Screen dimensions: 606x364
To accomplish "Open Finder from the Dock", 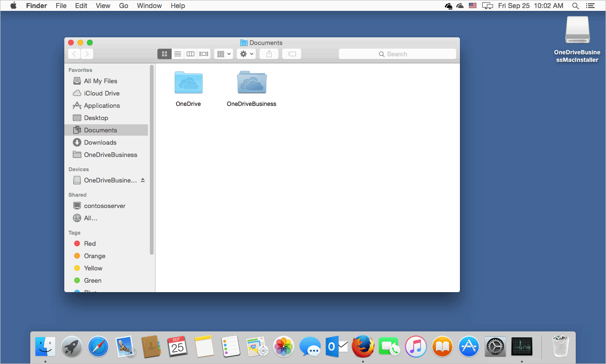I will (x=45, y=347).
